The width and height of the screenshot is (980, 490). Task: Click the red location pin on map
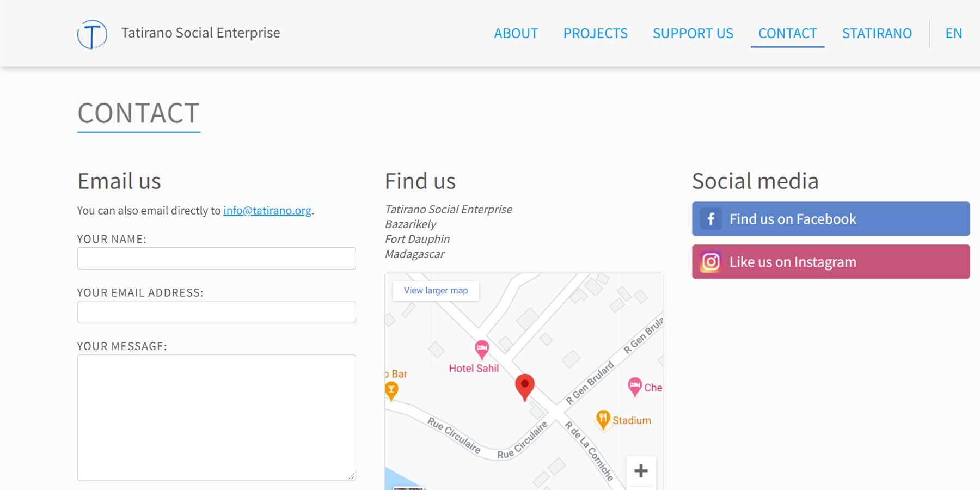(x=524, y=385)
